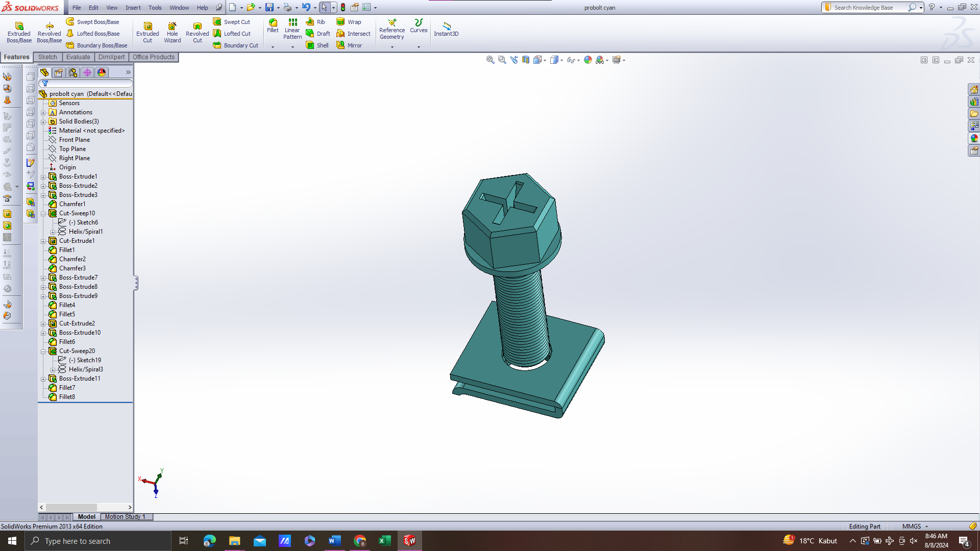
Task: Activate the Instant3D tool
Action: click(x=446, y=29)
